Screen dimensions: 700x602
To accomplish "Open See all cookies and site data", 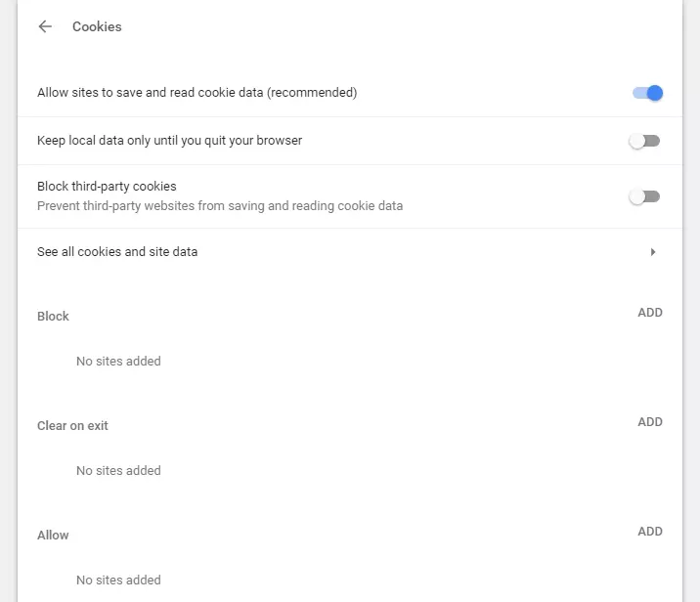I will (x=117, y=252).
